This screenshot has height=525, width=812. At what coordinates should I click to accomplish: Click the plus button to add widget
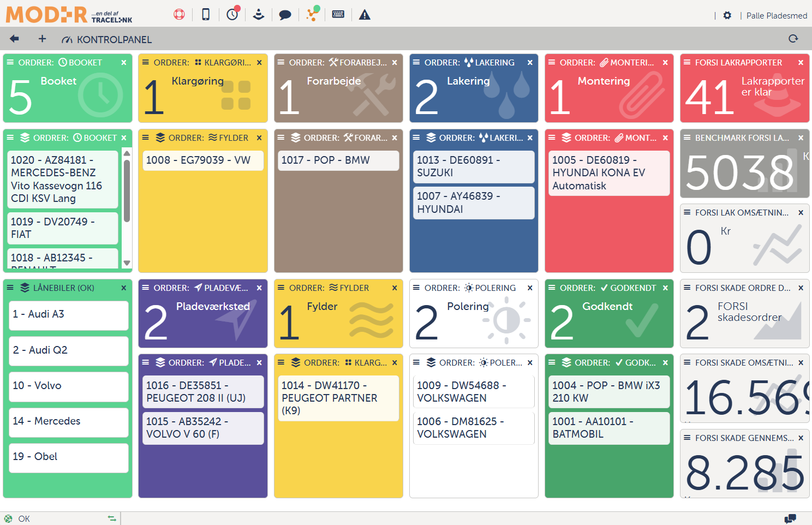click(42, 39)
